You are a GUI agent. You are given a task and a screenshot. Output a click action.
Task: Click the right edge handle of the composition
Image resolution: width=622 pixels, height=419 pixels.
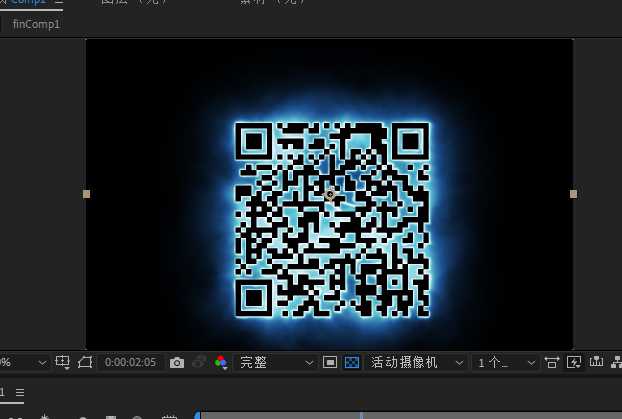coord(574,194)
